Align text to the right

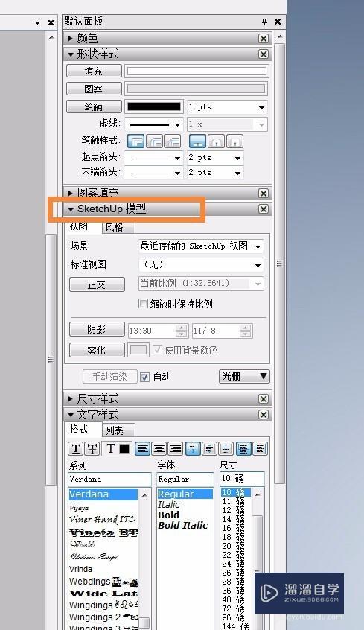pyautogui.click(x=175, y=448)
